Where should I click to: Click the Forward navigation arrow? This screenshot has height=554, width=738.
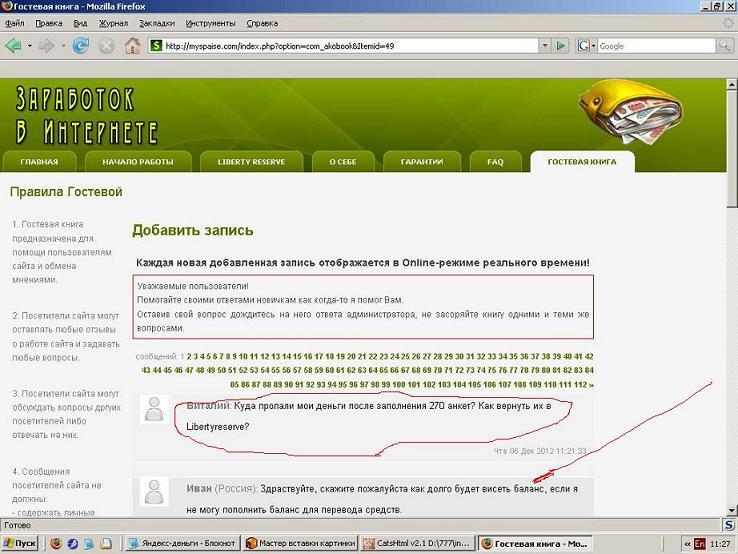coord(48,45)
